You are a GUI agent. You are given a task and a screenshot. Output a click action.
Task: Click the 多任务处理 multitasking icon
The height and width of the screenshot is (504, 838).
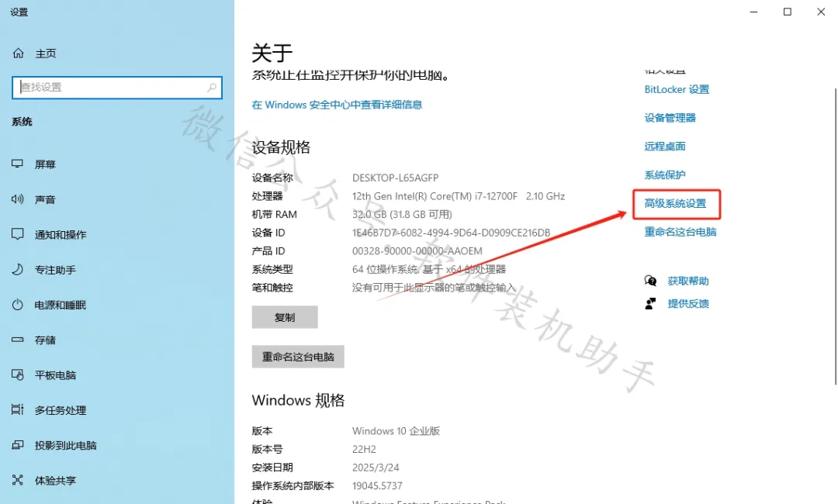[18, 409]
